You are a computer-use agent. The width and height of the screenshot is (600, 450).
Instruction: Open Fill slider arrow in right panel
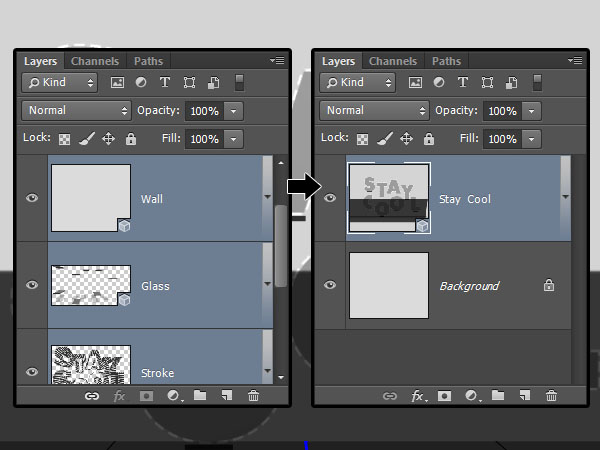532,139
